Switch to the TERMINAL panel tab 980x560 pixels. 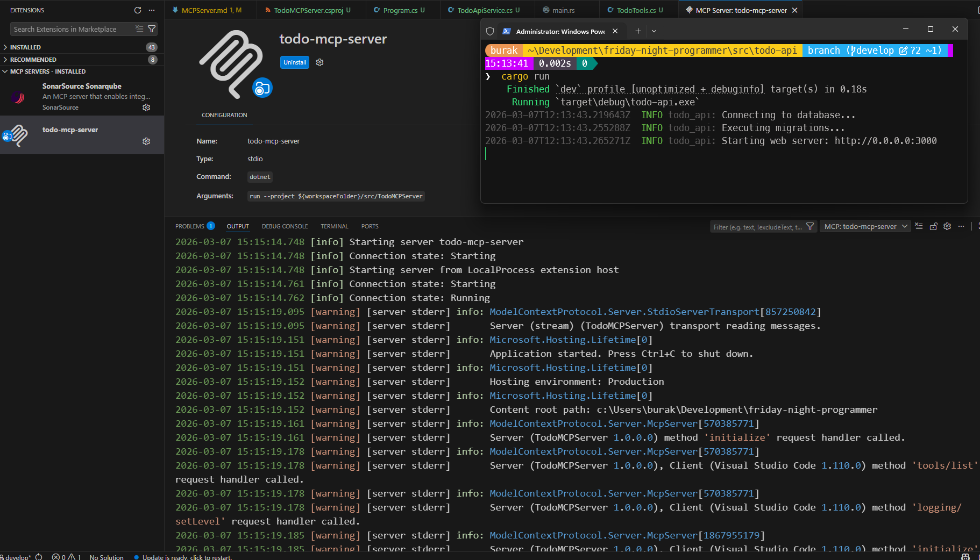pos(334,226)
